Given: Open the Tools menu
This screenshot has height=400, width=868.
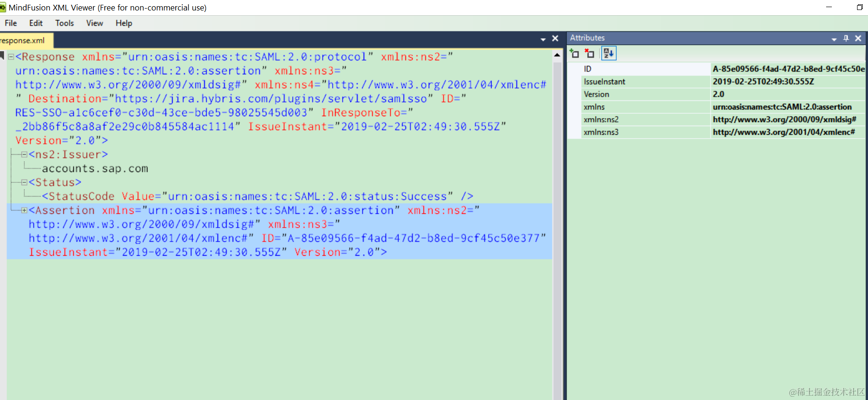Looking at the screenshot, I should tap(64, 23).
